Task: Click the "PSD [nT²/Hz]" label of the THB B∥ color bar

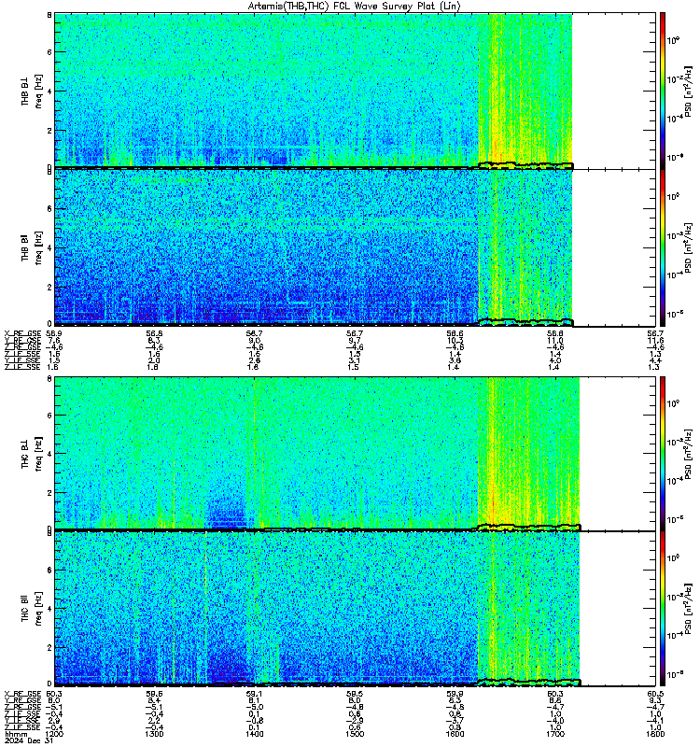Action: pos(689,247)
